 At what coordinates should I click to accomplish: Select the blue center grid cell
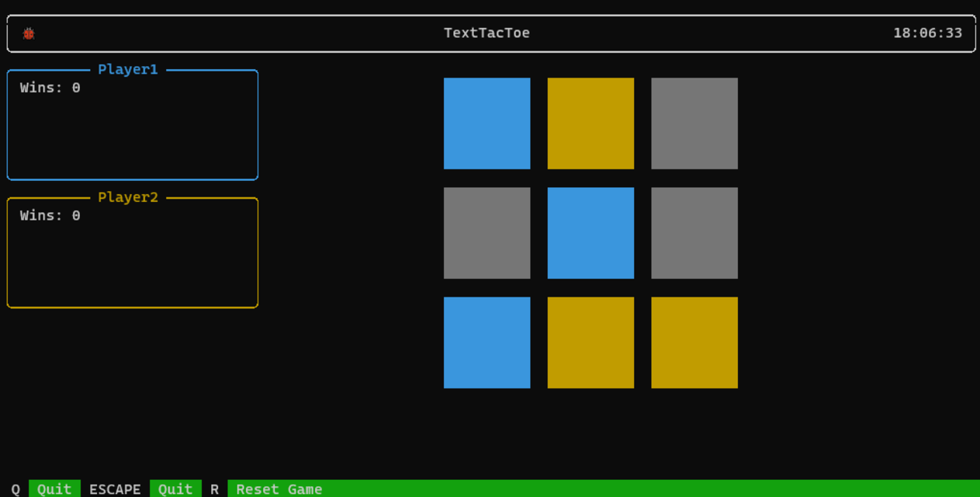click(x=590, y=232)
